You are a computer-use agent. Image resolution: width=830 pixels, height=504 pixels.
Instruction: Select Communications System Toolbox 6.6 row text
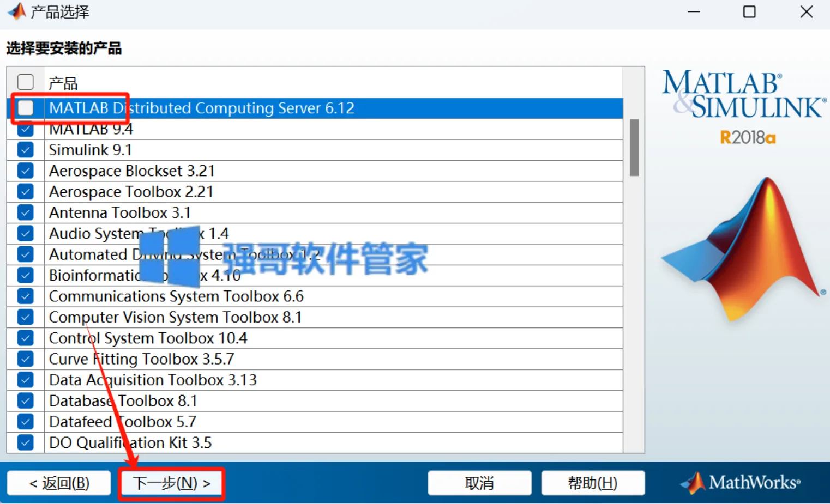176,296
